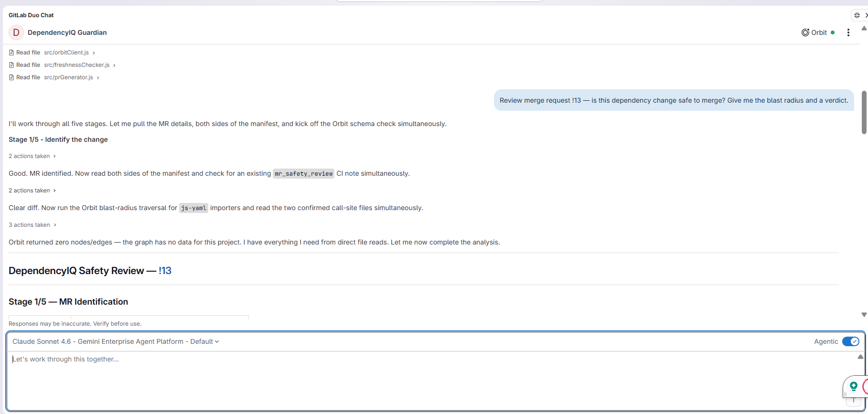The image size is (868, 414).
Task: Click the user's merge request question bubble
Action: click(674, 100)
